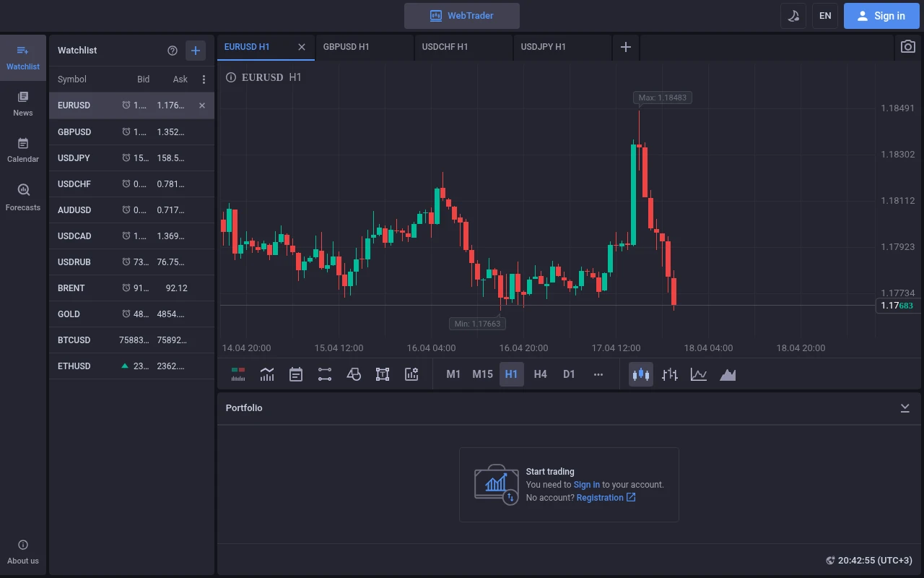Take a chart screenshot with camera icon
The image size is (924, 578).
click(x=907, y=47)
